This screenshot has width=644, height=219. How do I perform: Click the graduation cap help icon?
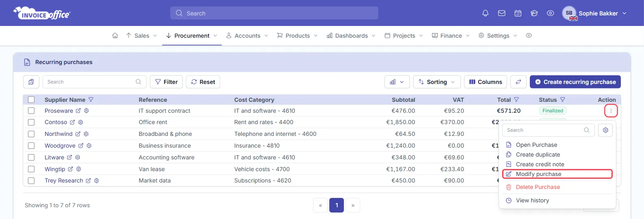point(534,13)
